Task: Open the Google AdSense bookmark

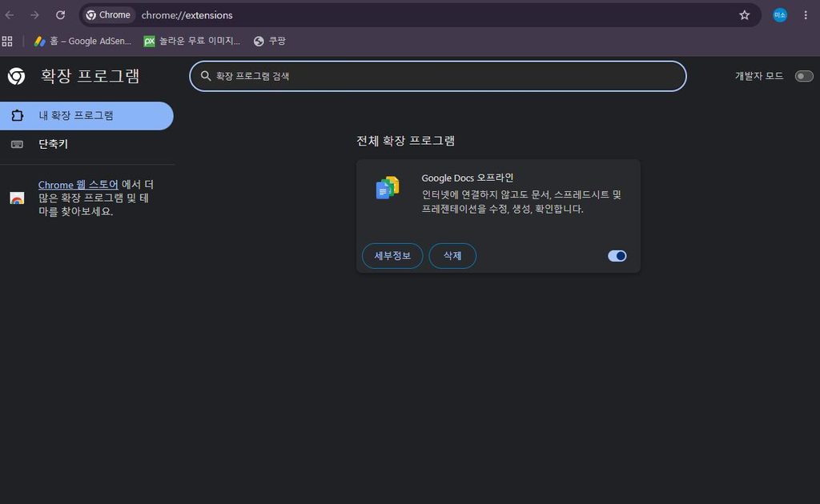Action: click(x=82, y=41)
